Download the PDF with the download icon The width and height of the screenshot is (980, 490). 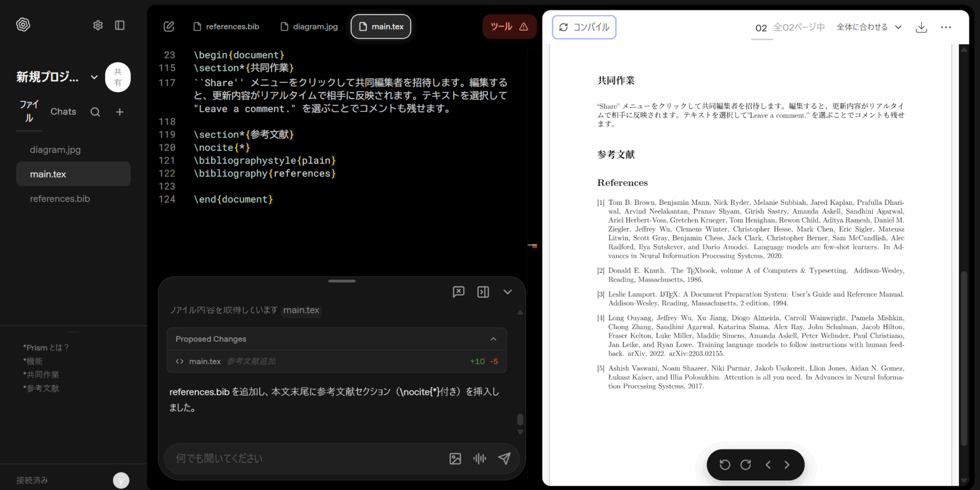point(921,27)
